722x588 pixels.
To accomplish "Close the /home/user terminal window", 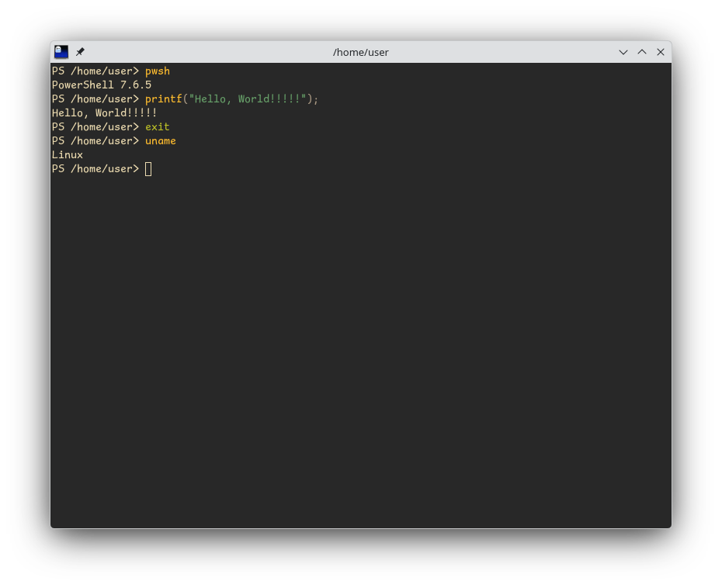I will click(x=661, y=52).
